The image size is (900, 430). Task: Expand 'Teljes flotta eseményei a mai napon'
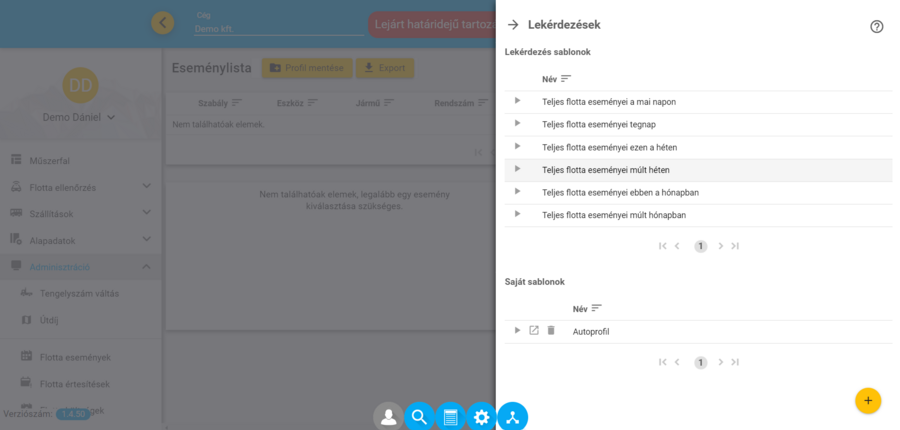tap(517, 101)
